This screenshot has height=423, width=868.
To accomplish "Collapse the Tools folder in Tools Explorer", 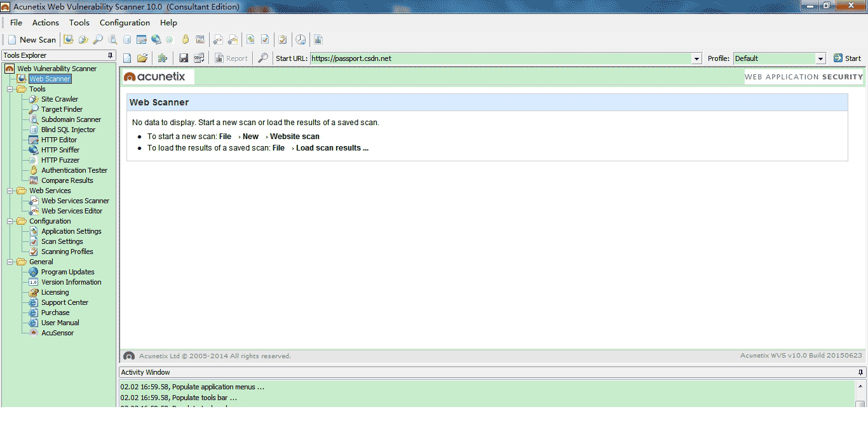I will (x=10, y=89).
